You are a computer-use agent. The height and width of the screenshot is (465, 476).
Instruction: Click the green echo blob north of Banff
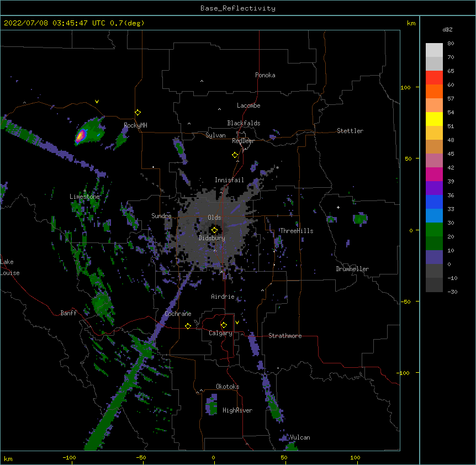point(101,304)
